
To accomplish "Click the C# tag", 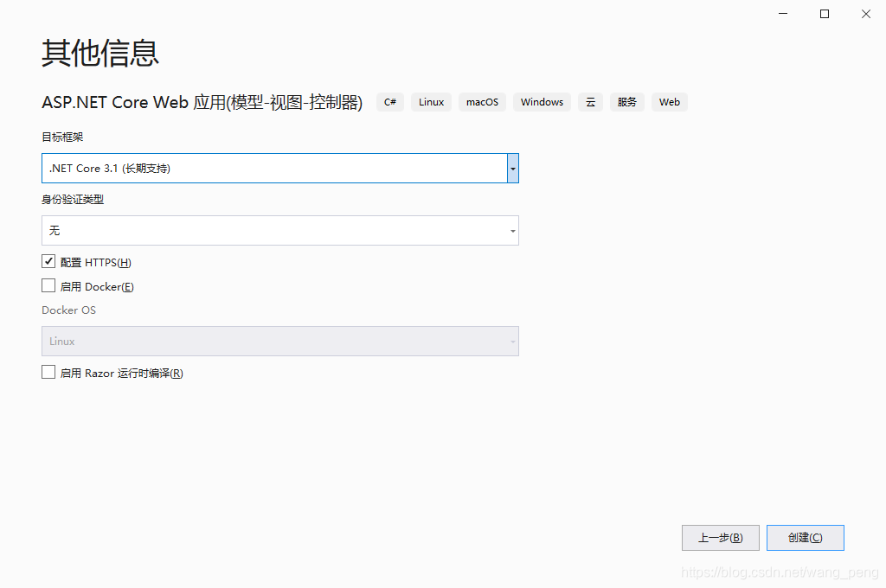I will coord(390,102).
